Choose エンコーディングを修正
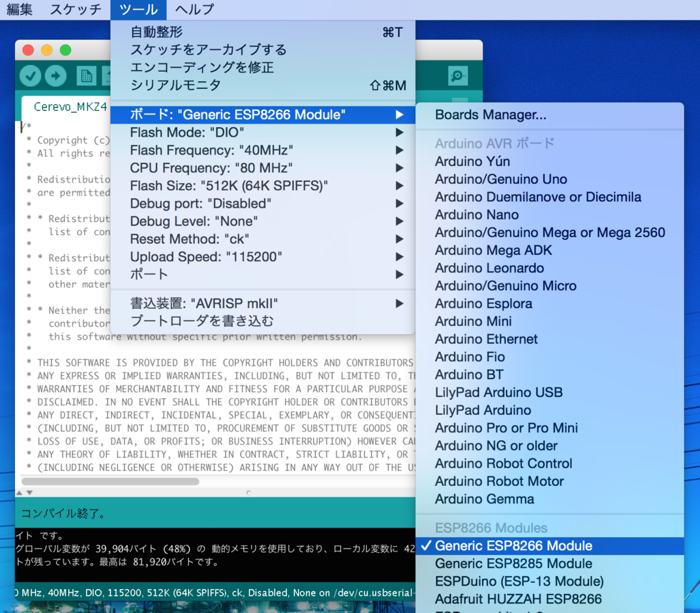Viewport: 700px width, 613px height. [x=263, y=68]
